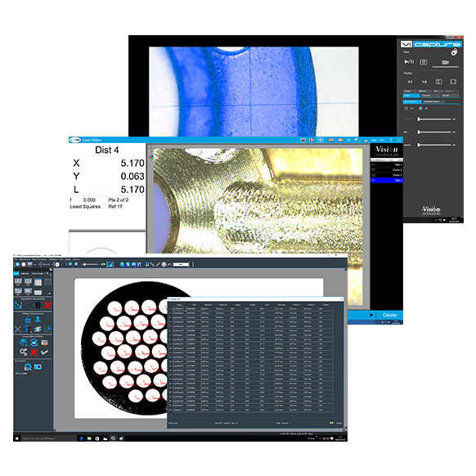Image resolution: width=476 pixels, height=476 pixels.
Task: Click the red X in the measurement tools
Action: (47, 305)
